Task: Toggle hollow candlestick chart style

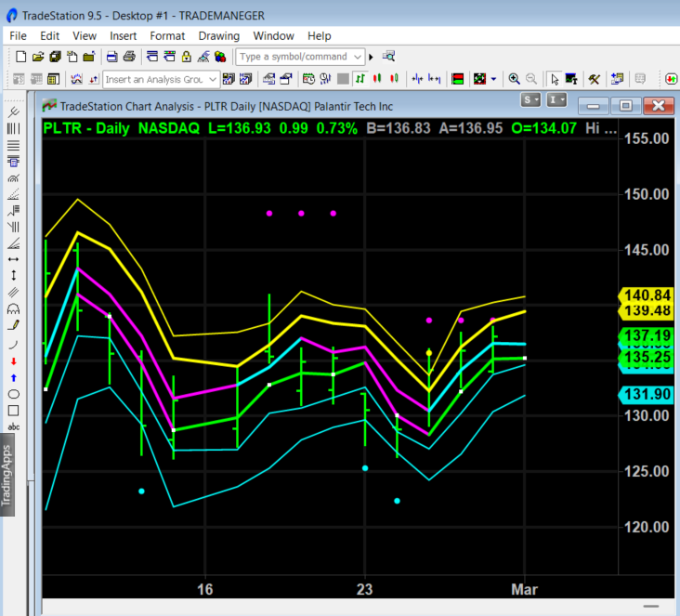Action: 394,79
